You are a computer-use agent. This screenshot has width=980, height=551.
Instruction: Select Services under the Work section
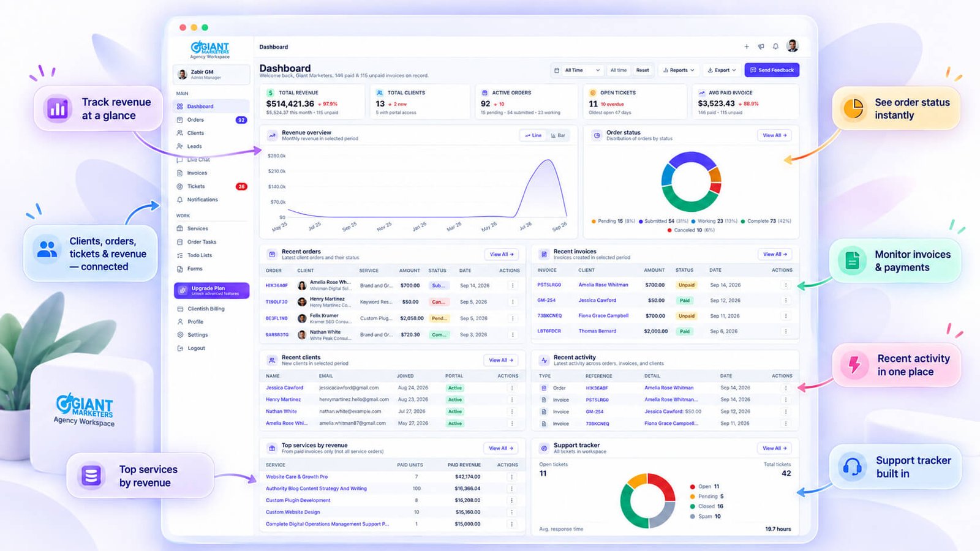tap(211, 228)
